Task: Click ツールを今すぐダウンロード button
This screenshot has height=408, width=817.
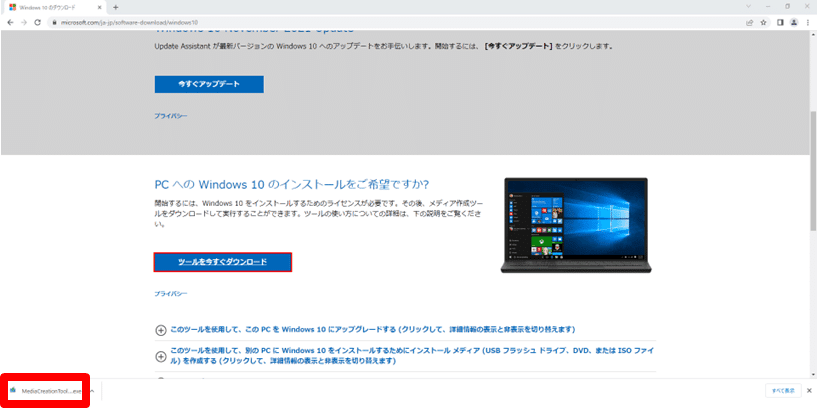Action: point(222,262)
